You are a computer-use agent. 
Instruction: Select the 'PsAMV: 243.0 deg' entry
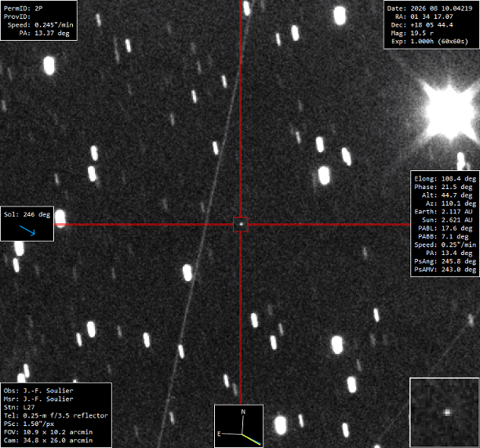pyautogui.click(x=445, y=269)
